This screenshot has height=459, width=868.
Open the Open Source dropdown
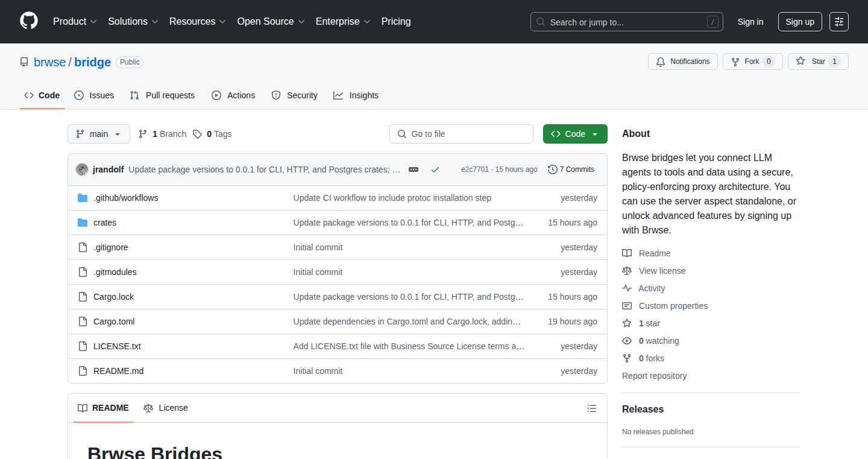click(271, 22)
